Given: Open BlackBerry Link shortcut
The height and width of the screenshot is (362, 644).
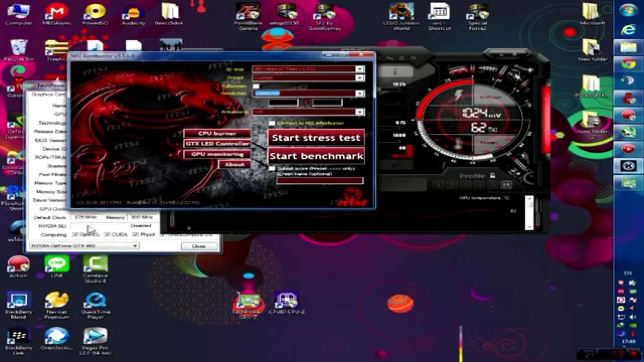Looking at the screenshot, I should [x=19, y=342].
